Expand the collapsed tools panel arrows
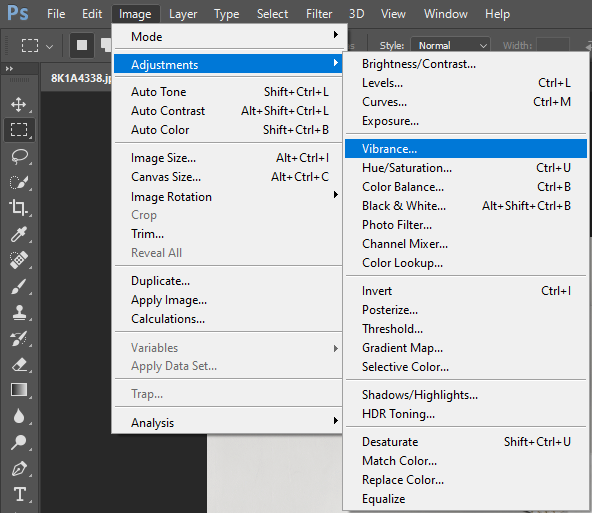This screenshot has height=513, width=592. tap(9, 69)
